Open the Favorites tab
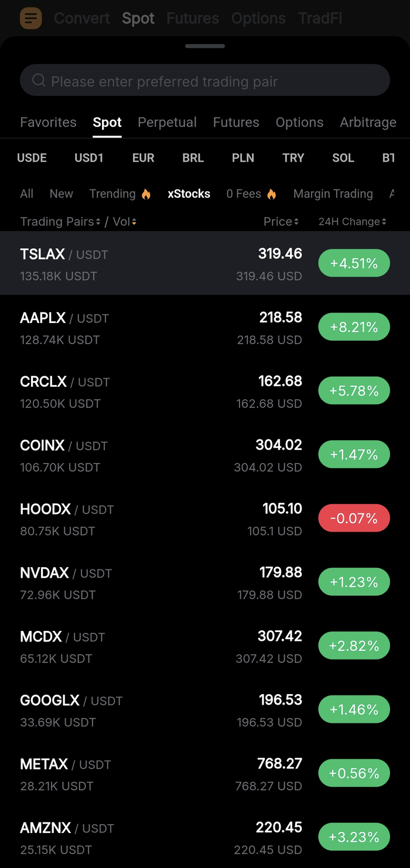The width and height of the screenshot is (410, 868). [48, 122]
